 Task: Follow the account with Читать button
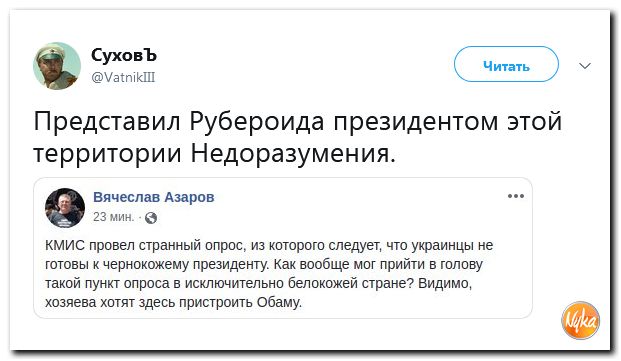(x=506, y=64)
